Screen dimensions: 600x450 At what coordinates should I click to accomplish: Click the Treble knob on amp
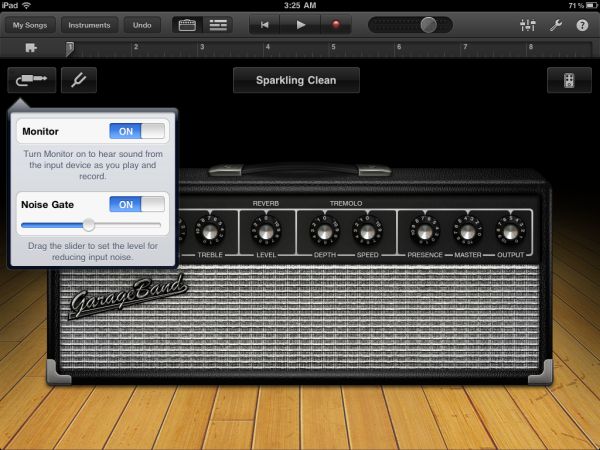pos(209,231)
